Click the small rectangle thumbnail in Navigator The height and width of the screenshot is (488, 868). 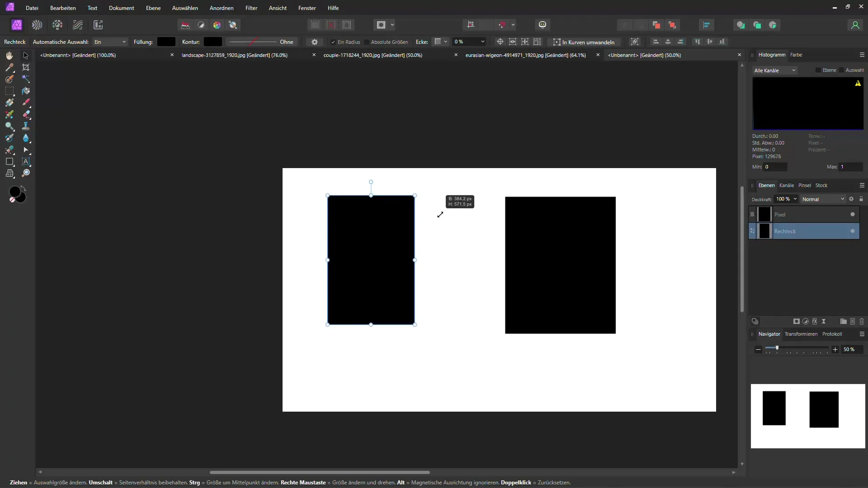point(773,408)
